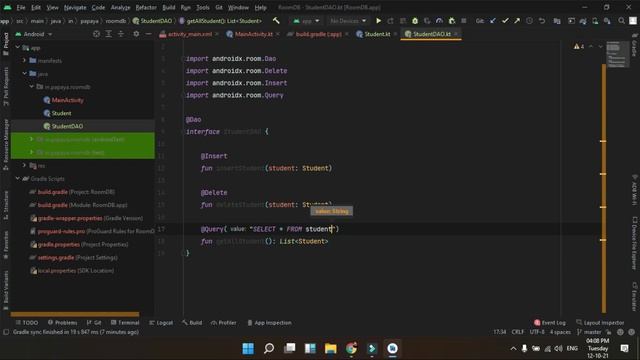This screenshot has width=640, height=360.
Task: Open the Search Everywhere magnifier
Action: (622, 20)
